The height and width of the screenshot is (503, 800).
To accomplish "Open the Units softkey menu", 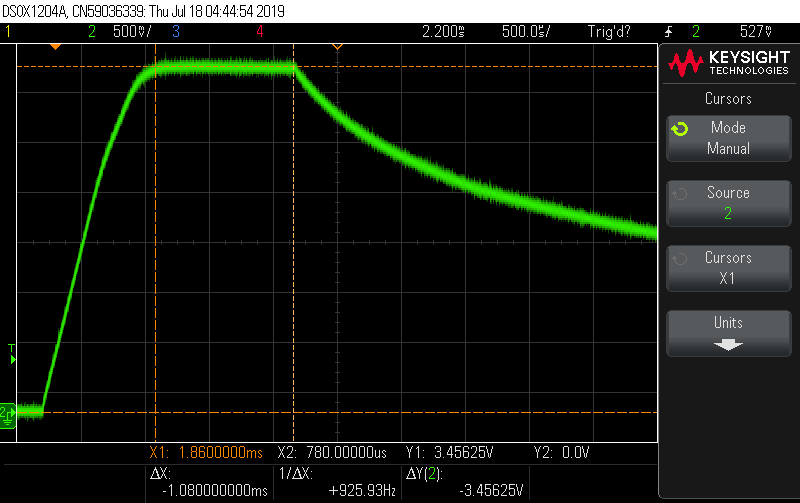I will click(729, 333).
